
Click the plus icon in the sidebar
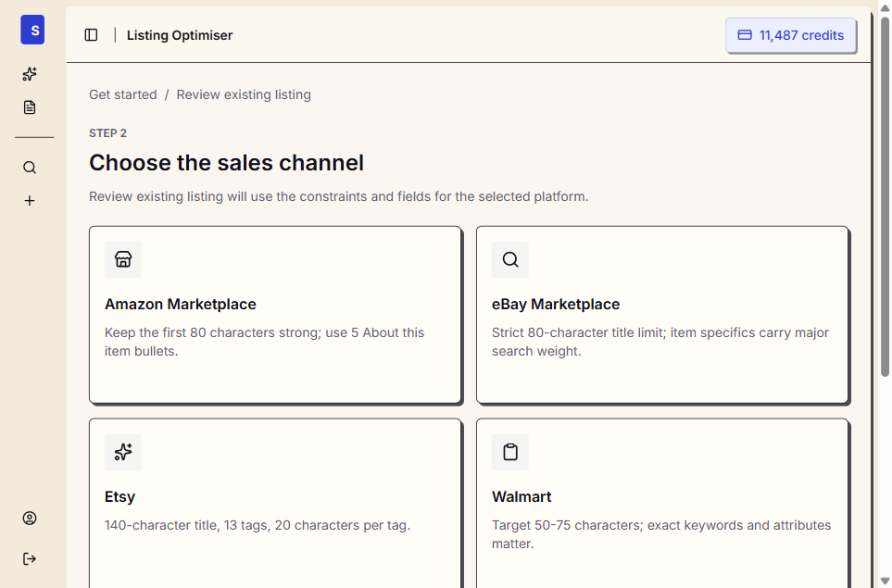pyautogui.click(x=30, y=201)
